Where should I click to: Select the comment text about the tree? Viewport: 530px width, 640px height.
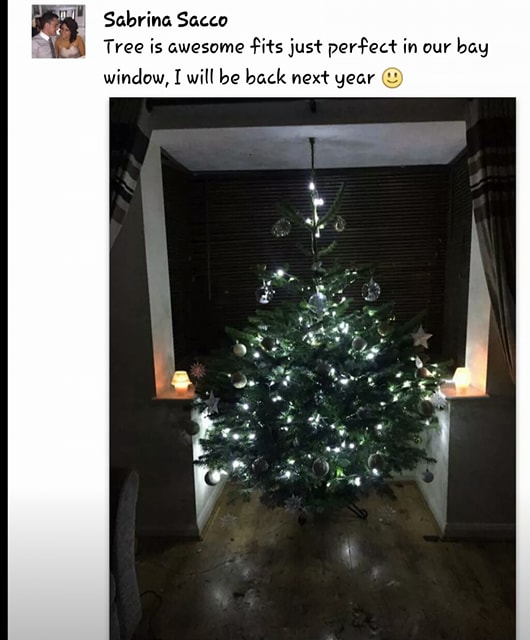(x=296, y=62)
